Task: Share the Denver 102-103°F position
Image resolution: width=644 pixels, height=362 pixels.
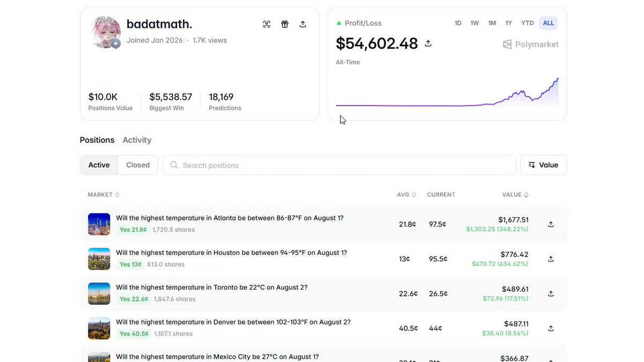Action: click(551, 328)
